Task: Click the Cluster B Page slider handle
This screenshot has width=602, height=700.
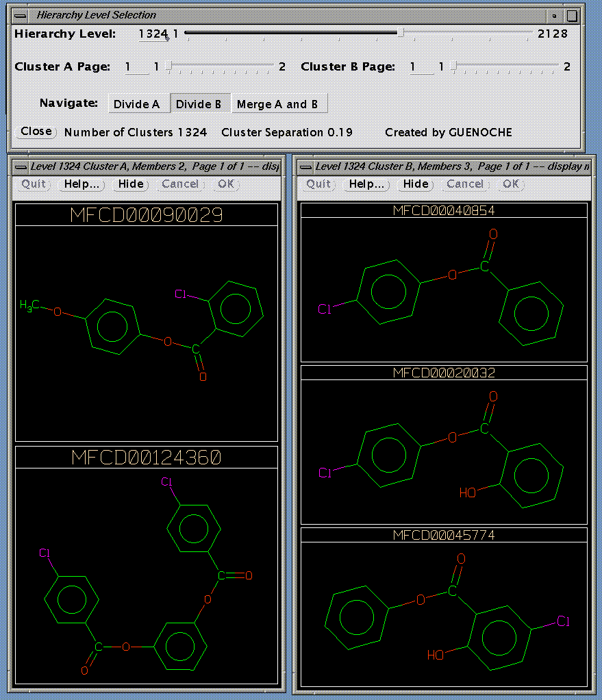Action: (x=454, y=66)
